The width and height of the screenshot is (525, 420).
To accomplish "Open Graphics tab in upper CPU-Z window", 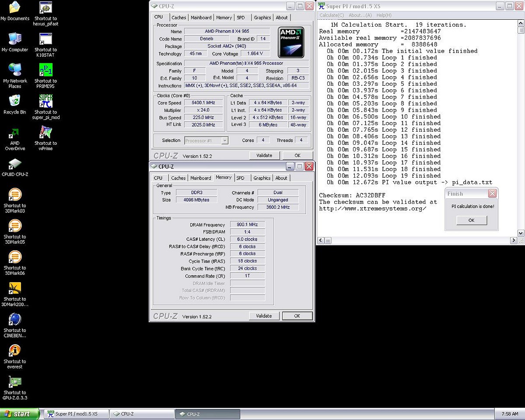I will click(262, 17).
